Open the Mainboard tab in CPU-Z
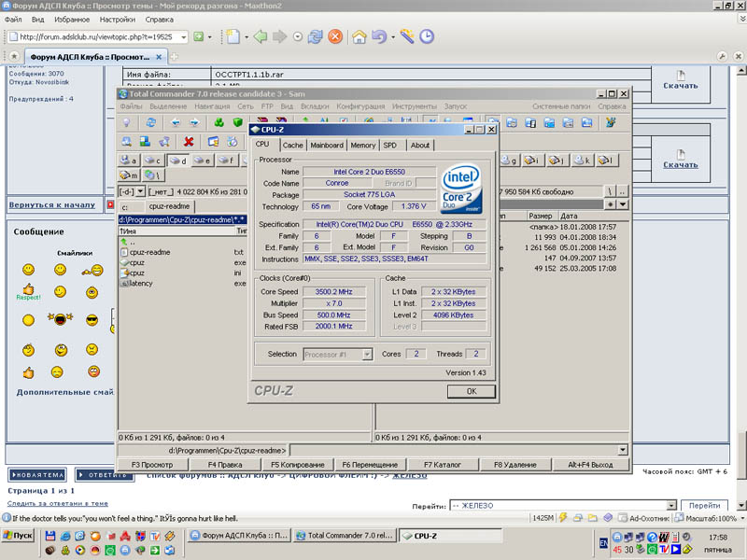This screenshot has width=747, height=560. tap(327, 146)
